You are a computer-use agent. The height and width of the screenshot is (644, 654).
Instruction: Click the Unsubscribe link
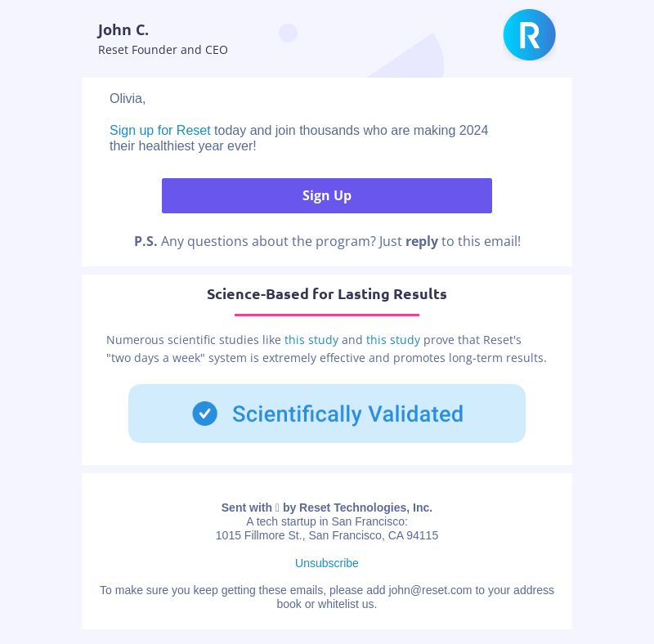click(326, 563)
